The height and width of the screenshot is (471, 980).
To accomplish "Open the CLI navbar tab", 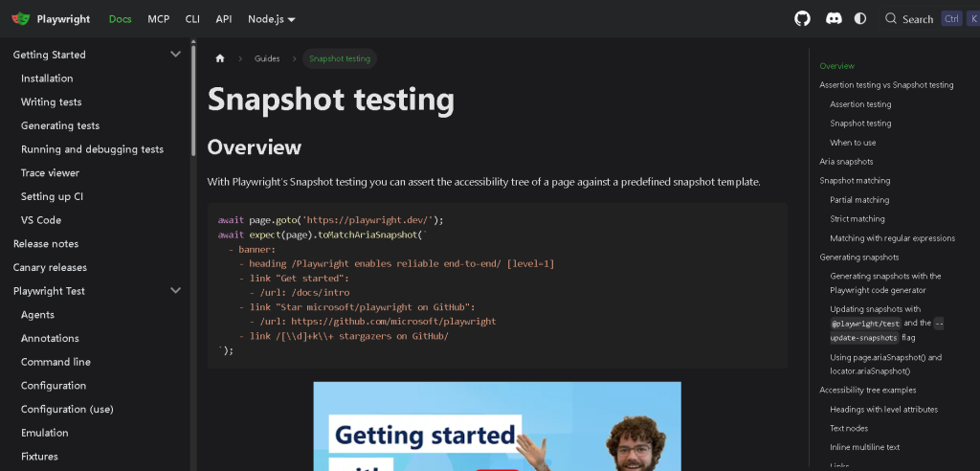I will tap(192, 19).
